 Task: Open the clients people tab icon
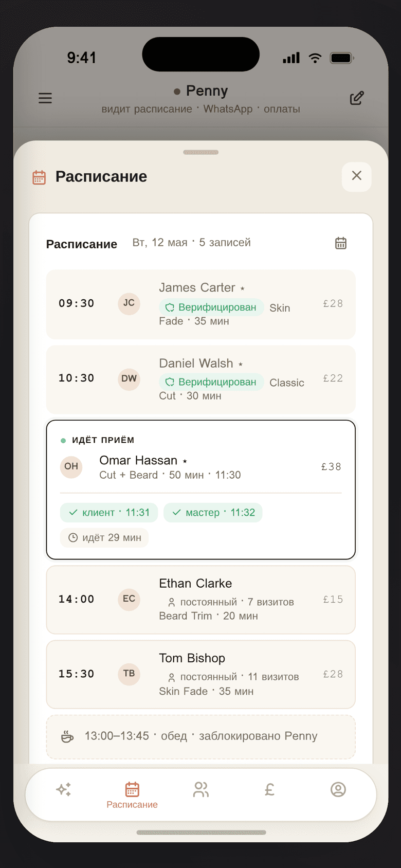coord(201,789)
